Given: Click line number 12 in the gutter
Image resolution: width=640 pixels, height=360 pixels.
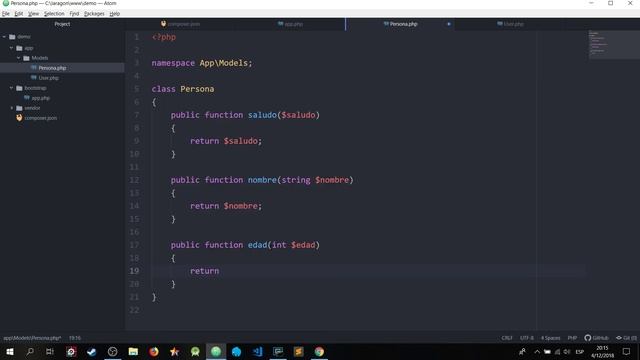Looking at the screenshot, I should 134,180.
